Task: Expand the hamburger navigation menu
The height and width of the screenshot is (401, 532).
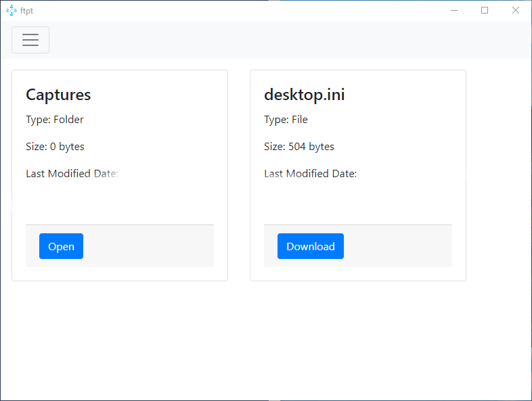Action: click(x=30, y=40)
